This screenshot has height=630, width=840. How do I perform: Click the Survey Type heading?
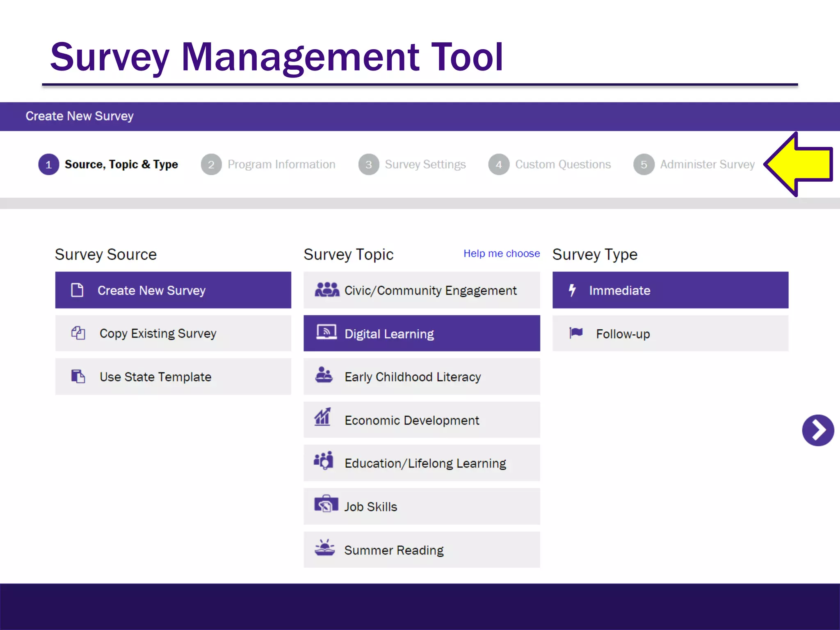click(595, 255)
